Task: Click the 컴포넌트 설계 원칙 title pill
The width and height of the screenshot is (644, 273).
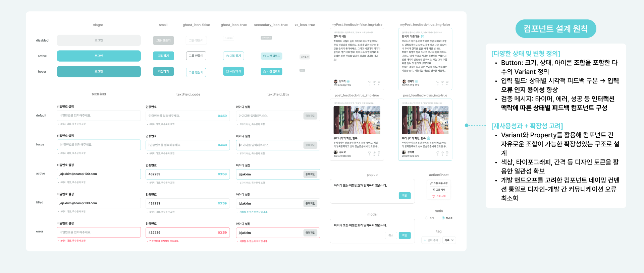Action: pos(556,28)
